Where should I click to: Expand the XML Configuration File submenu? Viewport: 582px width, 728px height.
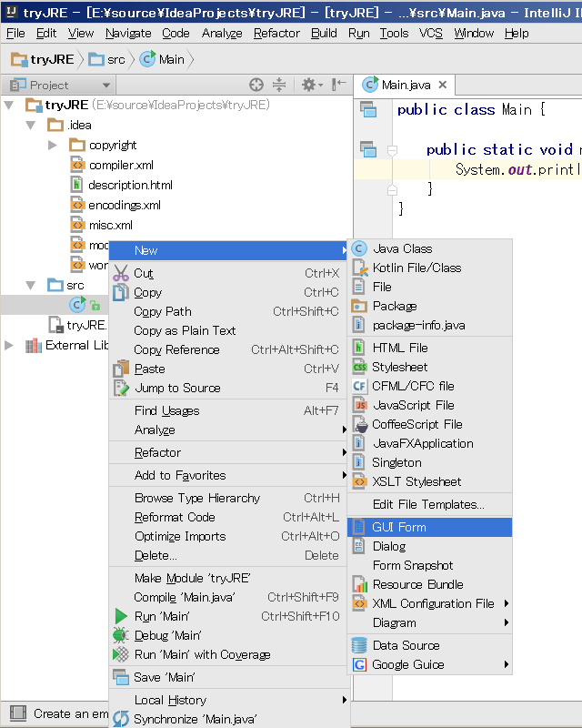tap(507, 603)
